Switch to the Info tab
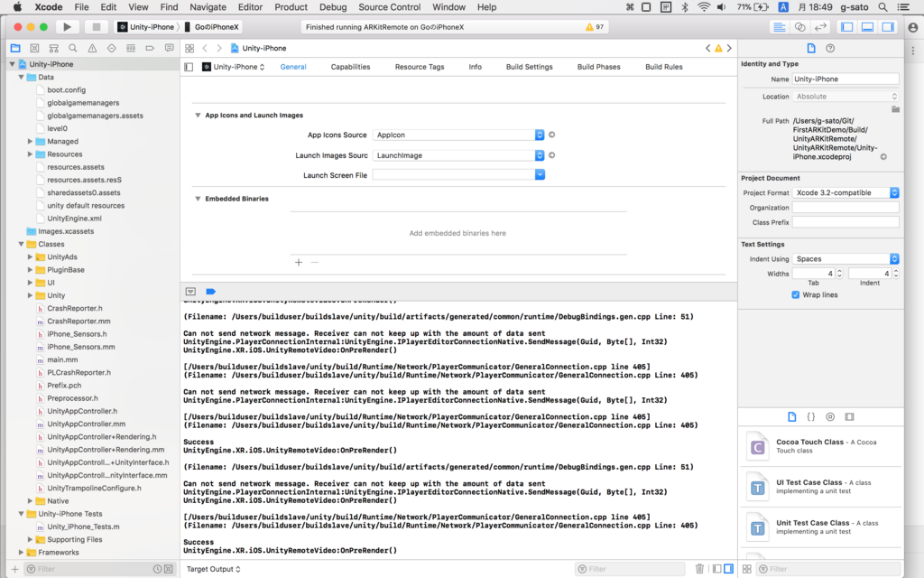This screenshot has width=924, height=578. click(475, 67)
